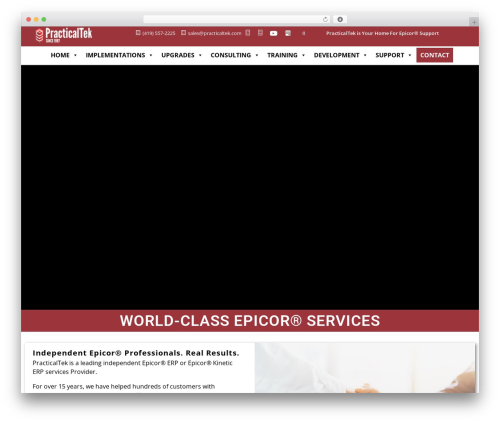The width and height of the screenshot is (500, 423).
Task: Expand the dropdown arrow next to IMPLEMENTATIONS
Action: click(151, 55)
